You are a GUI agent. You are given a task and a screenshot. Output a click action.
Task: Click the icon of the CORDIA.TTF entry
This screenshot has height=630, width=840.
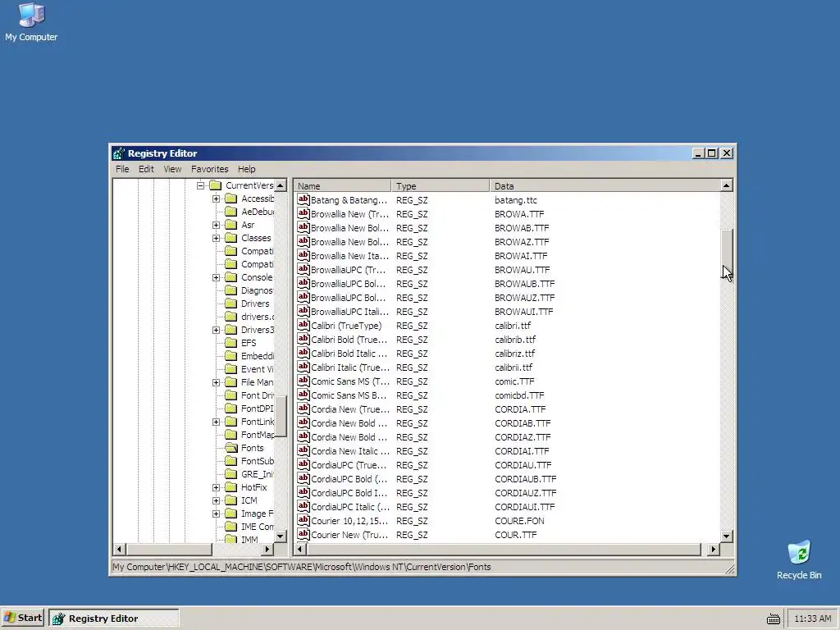tap(304, 409)
